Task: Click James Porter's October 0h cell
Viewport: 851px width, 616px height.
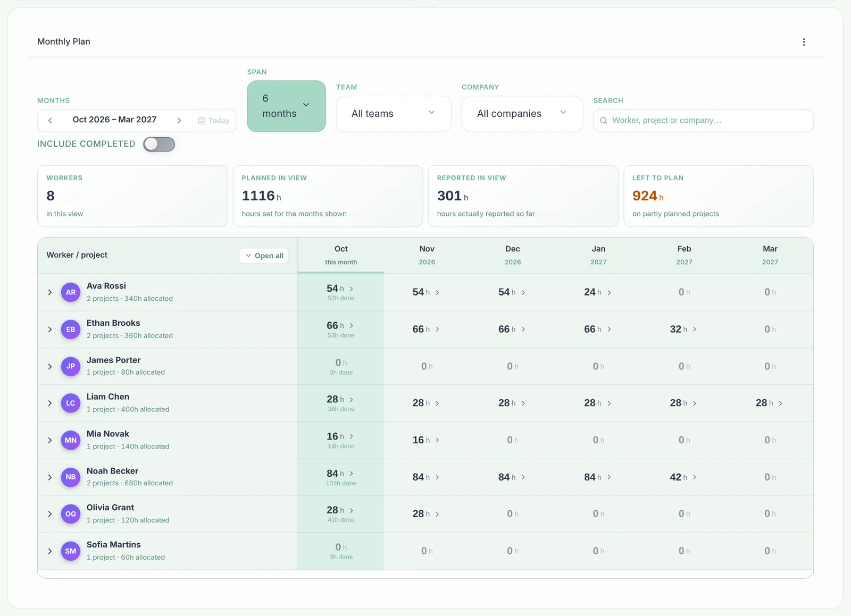Action: tap(341, 367)
